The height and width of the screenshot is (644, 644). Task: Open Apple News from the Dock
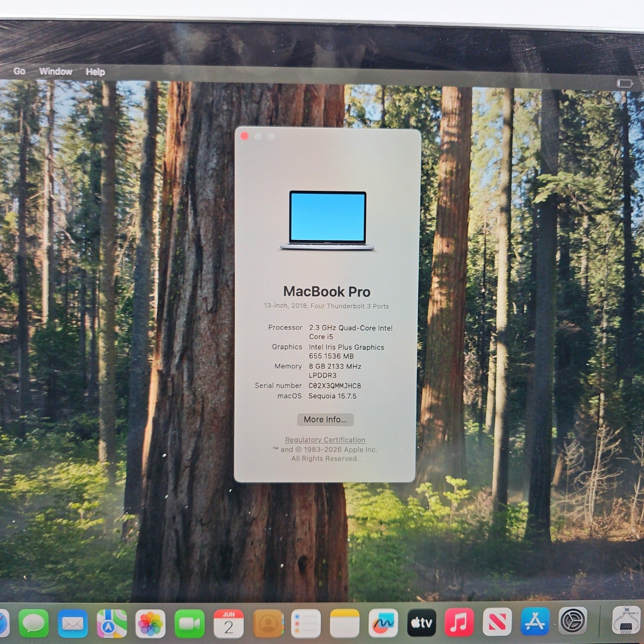497,622
